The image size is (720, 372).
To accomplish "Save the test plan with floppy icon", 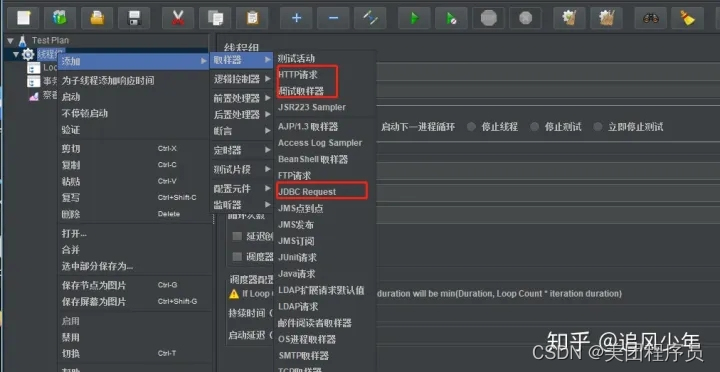I will coord(134,18).
